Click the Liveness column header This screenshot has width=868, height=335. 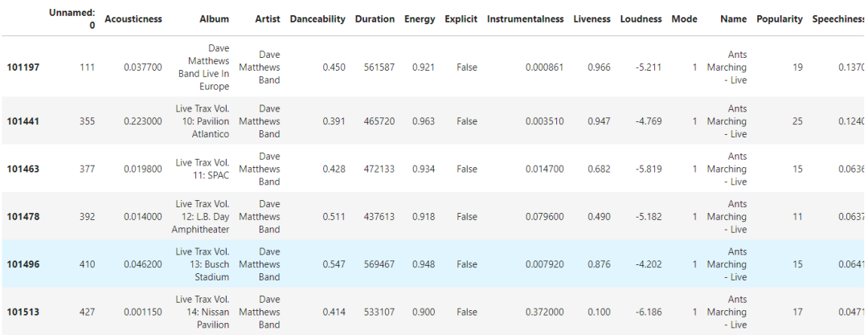[x=592, y=18]
